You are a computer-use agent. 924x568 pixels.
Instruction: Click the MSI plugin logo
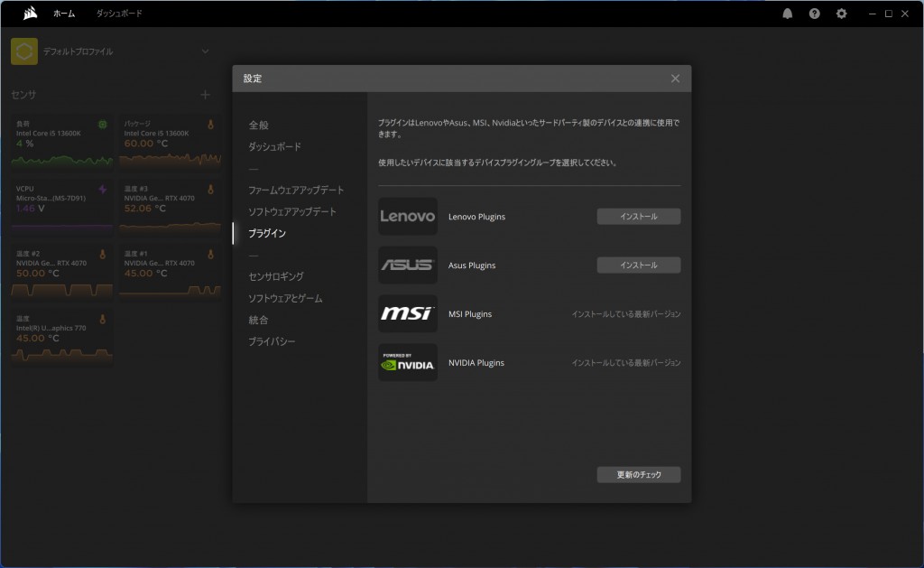pos(408,313)
